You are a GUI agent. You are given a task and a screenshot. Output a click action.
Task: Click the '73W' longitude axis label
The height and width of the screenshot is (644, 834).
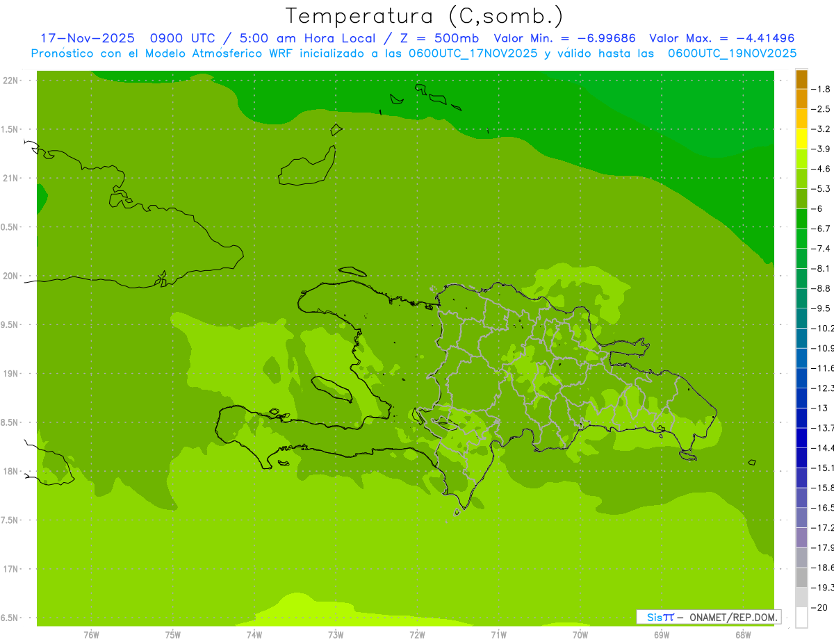(x=336, y=635)
